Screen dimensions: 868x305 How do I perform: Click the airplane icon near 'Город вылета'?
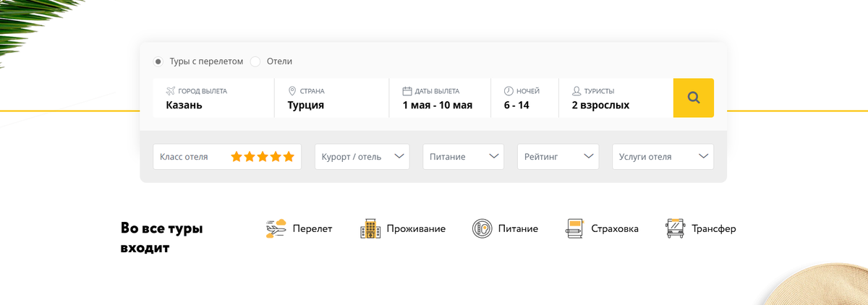tap(171, 91)
